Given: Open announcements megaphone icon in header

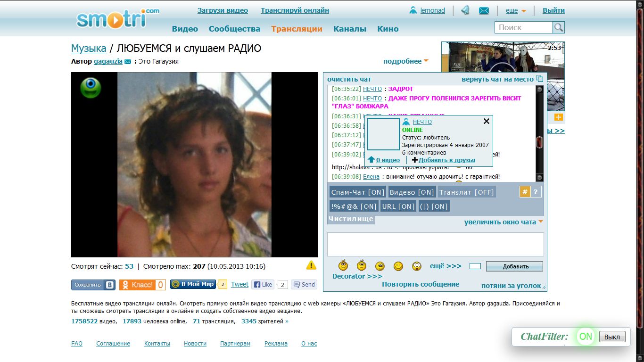Looking at the screenshot, I should click(x=465, y=10).
